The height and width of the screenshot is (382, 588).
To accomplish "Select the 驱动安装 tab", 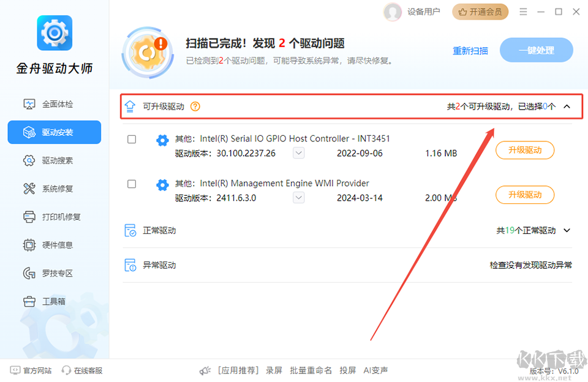I will [x=55, y=132].
